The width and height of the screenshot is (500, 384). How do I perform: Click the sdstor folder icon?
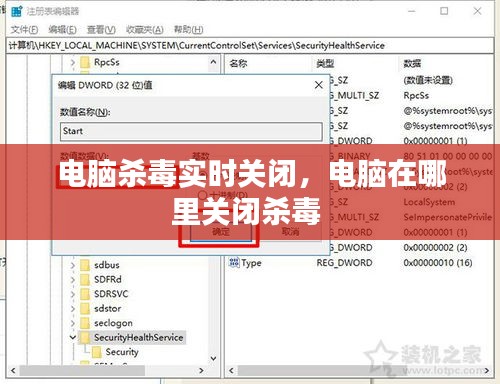85,309
